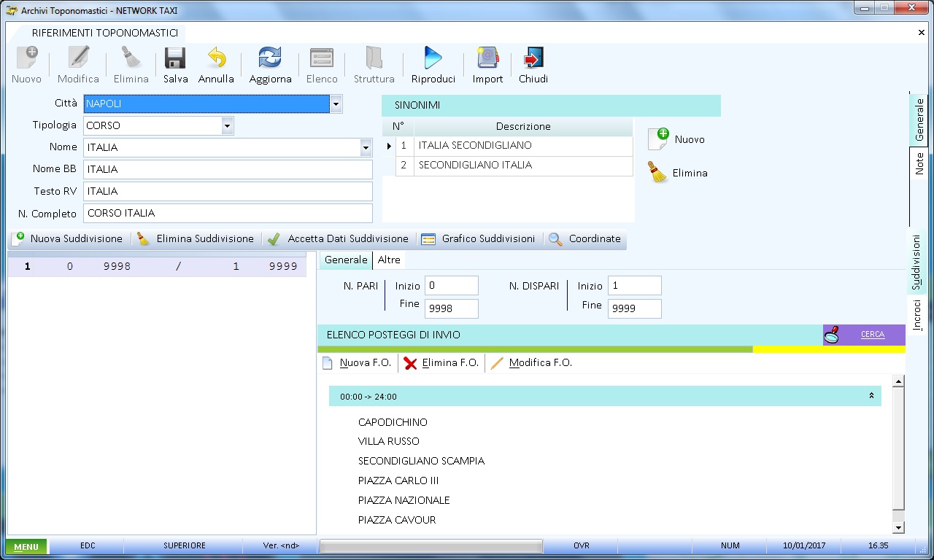Viewport: 934px width, 560px height.
Task: Collapse the 00:00 -> 24:00 group
Action: coord(871,396)
